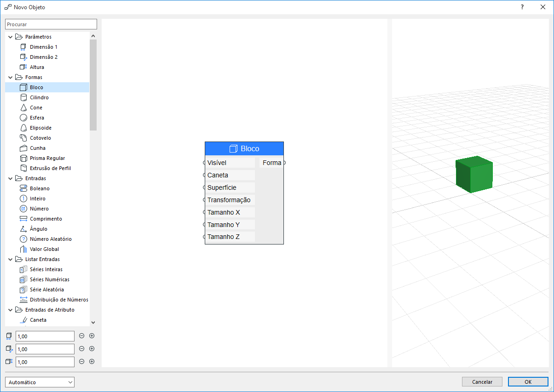Pick the Valor Global input icon
Screen dimensions: 554x392
(24, 249)
